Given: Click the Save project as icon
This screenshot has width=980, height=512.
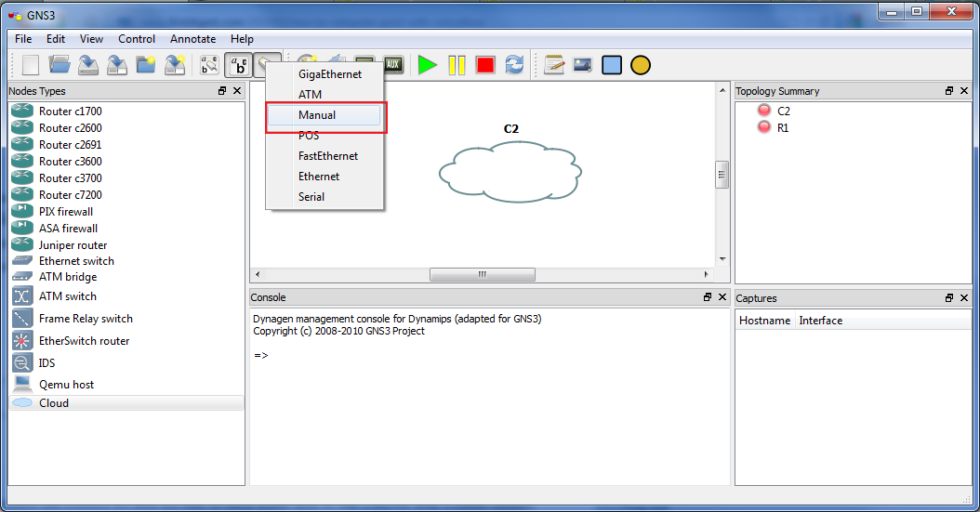Looking at the screenshot, I should tap(117, 65).
